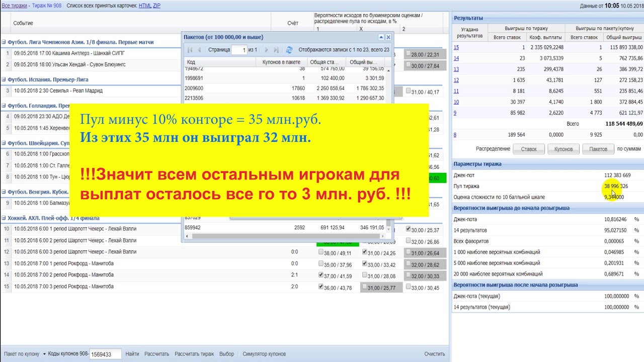Toggle checkbox 33,00 / 30,45
This screenshot has width=644, height=362.
[x=409, y=287]
